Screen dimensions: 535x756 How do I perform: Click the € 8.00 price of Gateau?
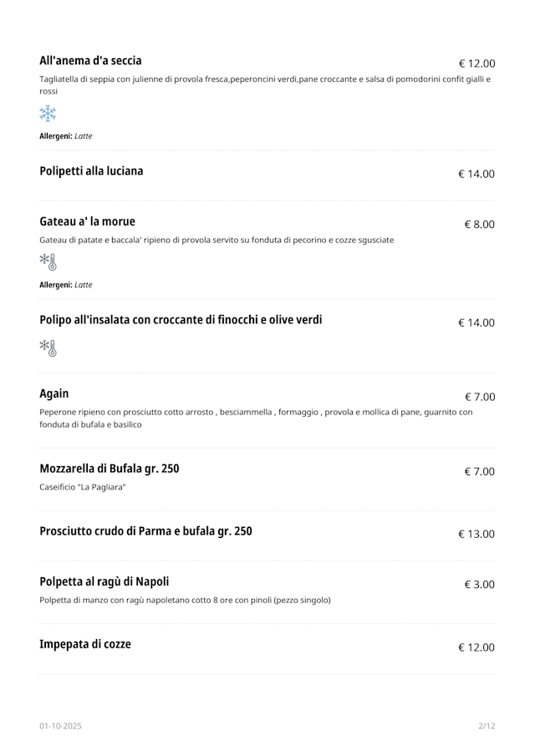[x=480, y=225]
